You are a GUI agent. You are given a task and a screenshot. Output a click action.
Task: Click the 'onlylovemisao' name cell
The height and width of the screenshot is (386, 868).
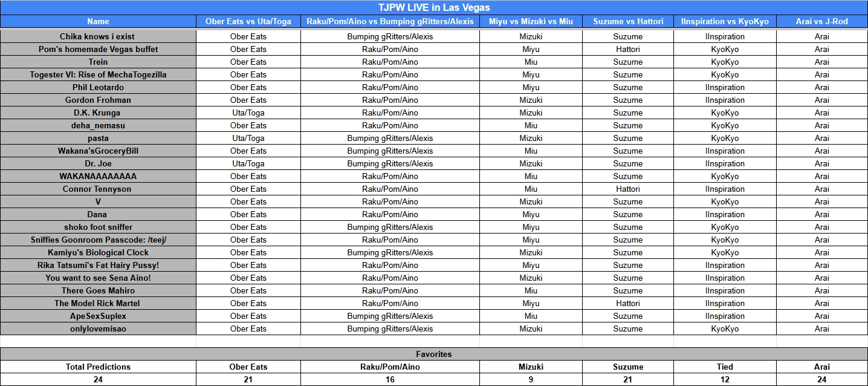tap(98, 329)
